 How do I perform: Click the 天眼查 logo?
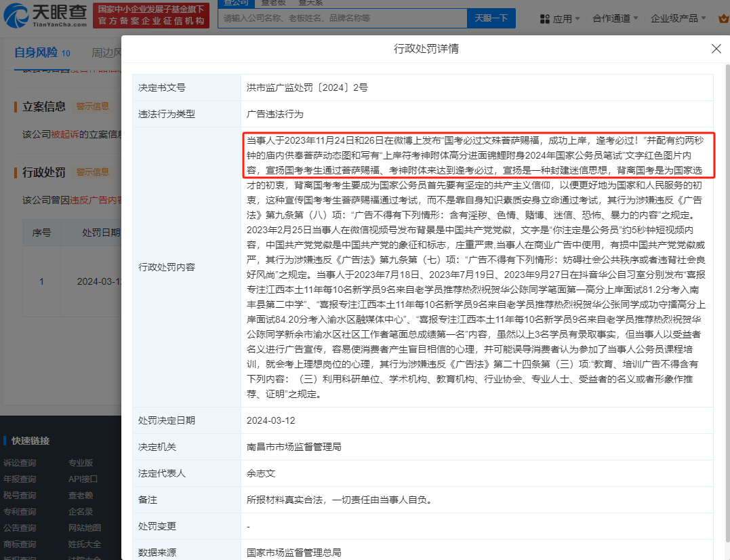[45, 16]
